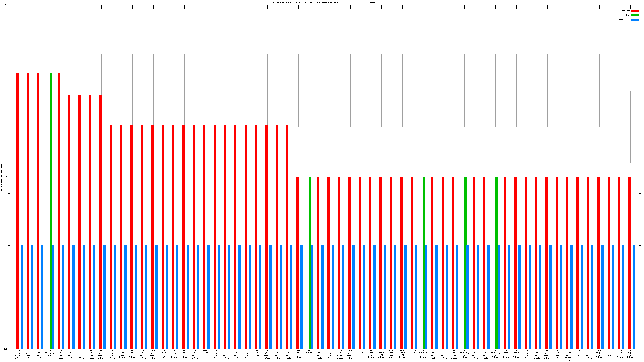Click the 2ff04.iadb.isipp.com axis label

(x=402, y=354)
